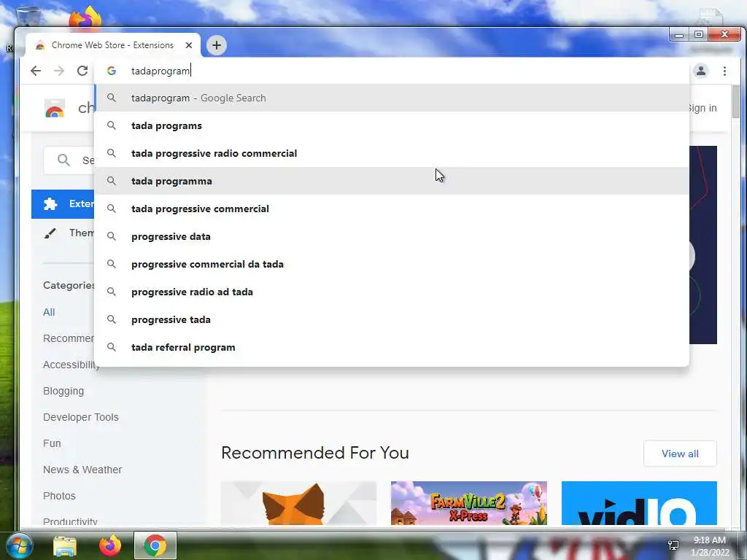
Task: Select the 'tada programma' suggestion
Action: (392, 181)
